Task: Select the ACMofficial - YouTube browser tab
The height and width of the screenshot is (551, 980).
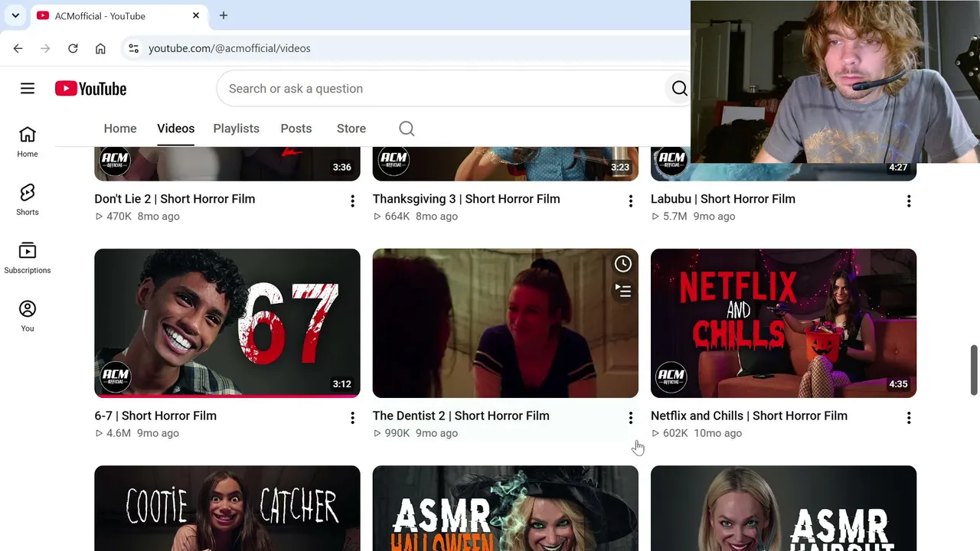Action: [119, 15]
